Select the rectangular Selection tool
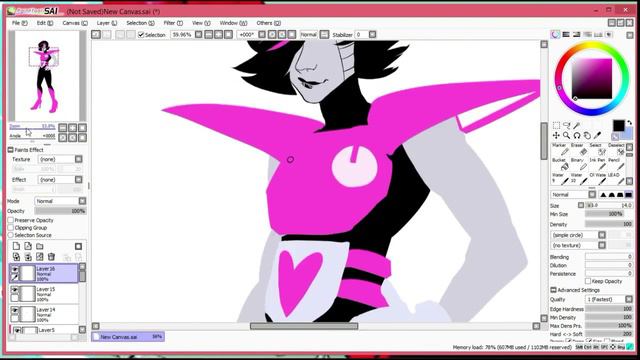The width and height of the screenshot is (640, 360). (556, 125)
